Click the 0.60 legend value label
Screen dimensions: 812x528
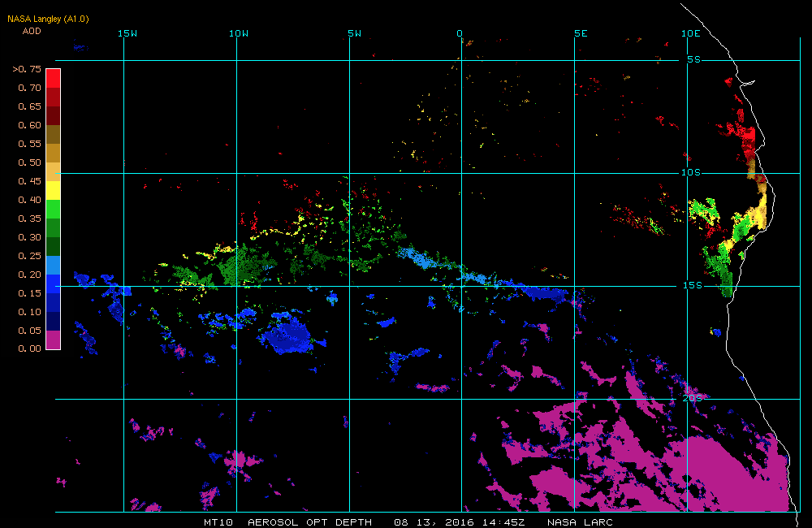(29, 125)
